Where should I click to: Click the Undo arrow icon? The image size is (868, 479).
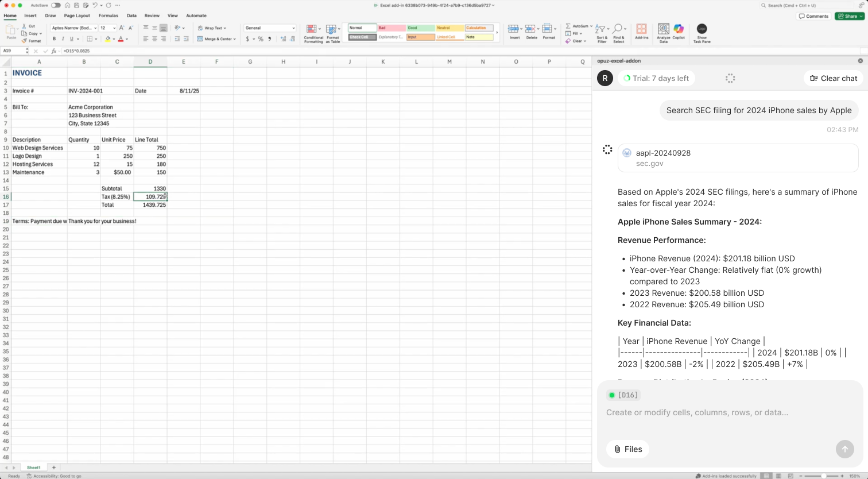pyautogui.click(x=95, y=5)
